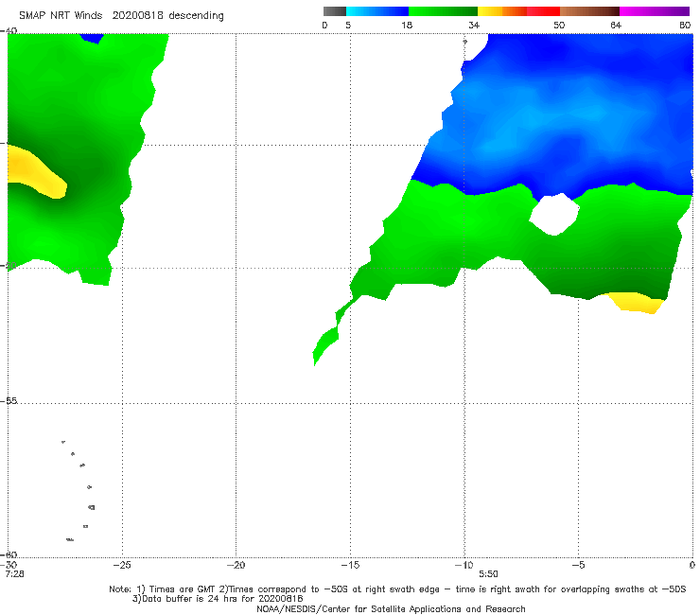Click the longitude axis label "-30"
Viewport: 700px width, 615px height.
point(9,565)
